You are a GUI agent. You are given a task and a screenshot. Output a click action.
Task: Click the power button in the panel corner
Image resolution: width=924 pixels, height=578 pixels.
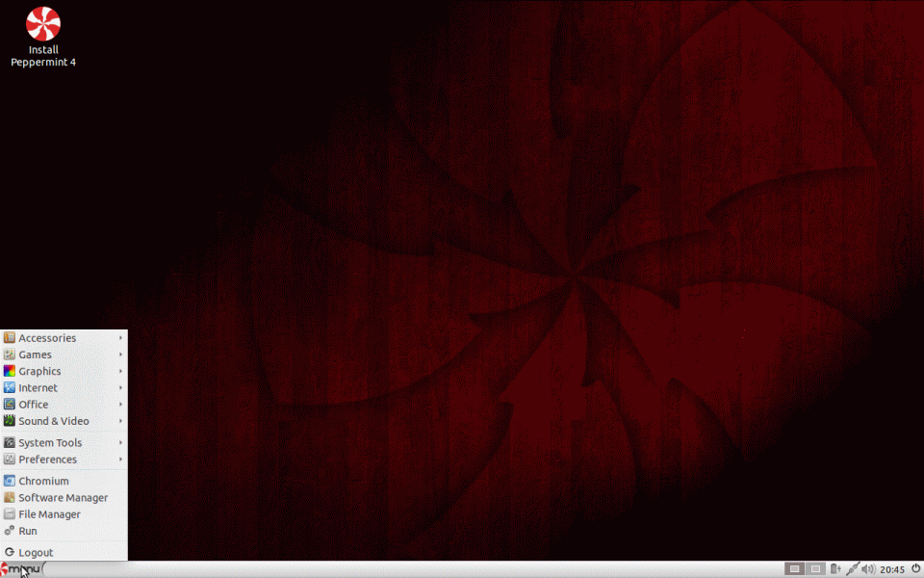tap(915, 568)
